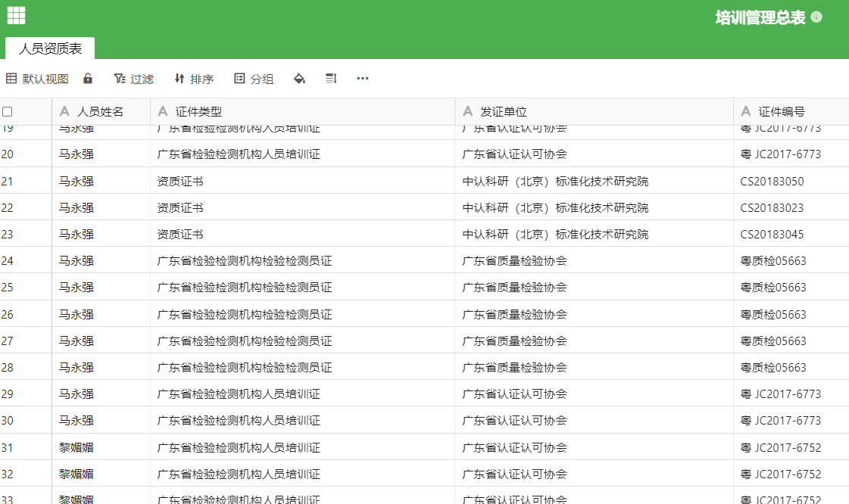Click the text type icon in 证件编号 header
Viewport: 849px width, 504px height.
[x=746, y=111]
